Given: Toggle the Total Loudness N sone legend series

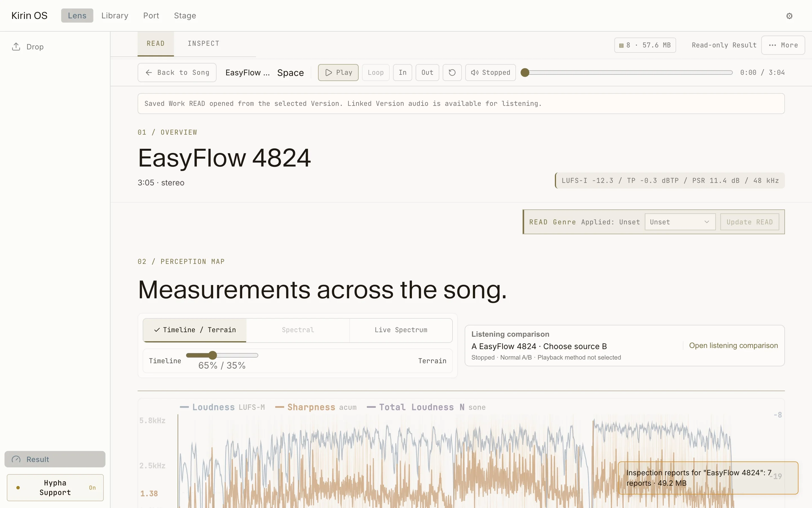Looking at the screenshot, I should point(426,407).
